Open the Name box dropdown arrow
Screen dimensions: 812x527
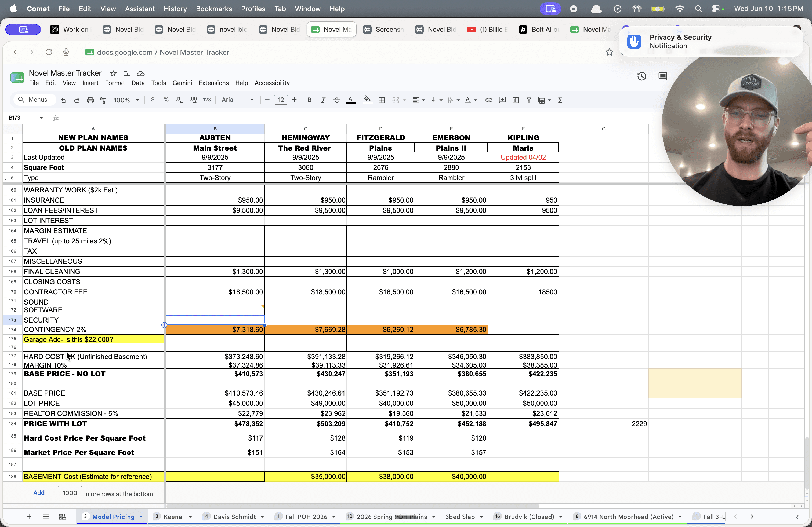[x=41, y=118]
